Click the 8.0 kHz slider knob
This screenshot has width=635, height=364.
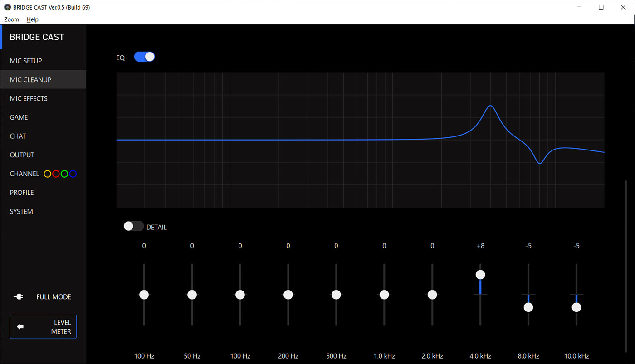pyautogui.click(x=528, y=307)
